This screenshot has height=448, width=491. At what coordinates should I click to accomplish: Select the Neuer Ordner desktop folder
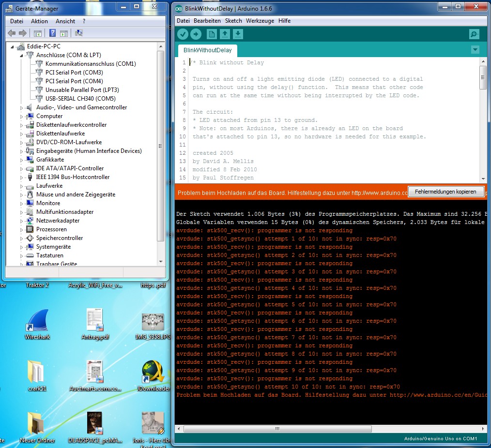[x=37, y=427]
